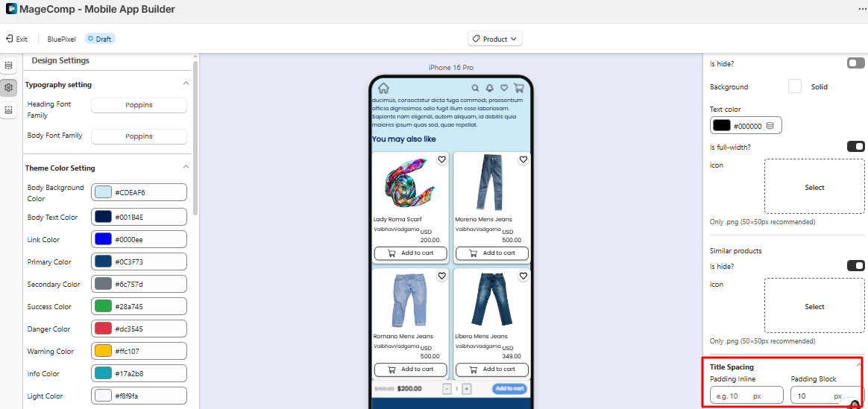
Task: Disable the 'Is full-width?' toggle
Action: 855,147
